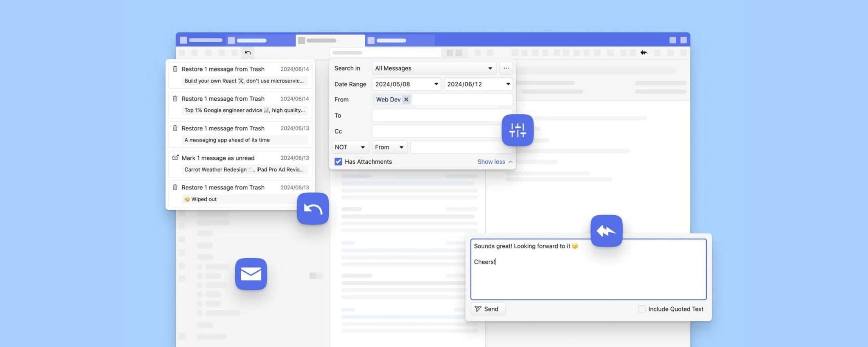The image size is (868, 347).
Task: Select the Carrot Weather Redesign entry
Action: point(240,164)
